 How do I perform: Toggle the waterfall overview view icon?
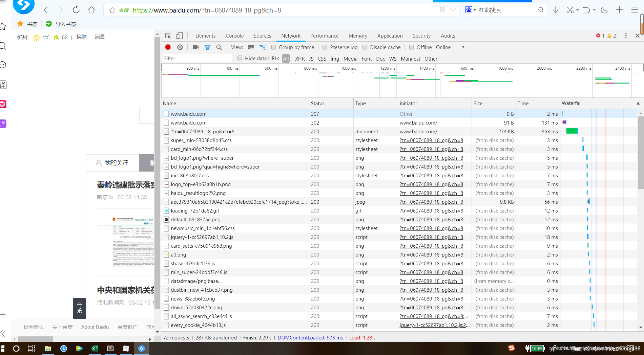pos(263,47)
